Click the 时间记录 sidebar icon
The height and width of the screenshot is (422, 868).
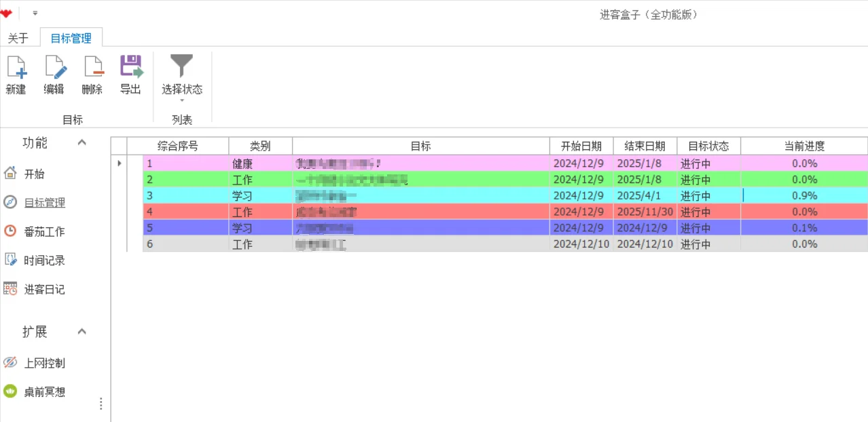pyautogui.click(x=11, y=261)
